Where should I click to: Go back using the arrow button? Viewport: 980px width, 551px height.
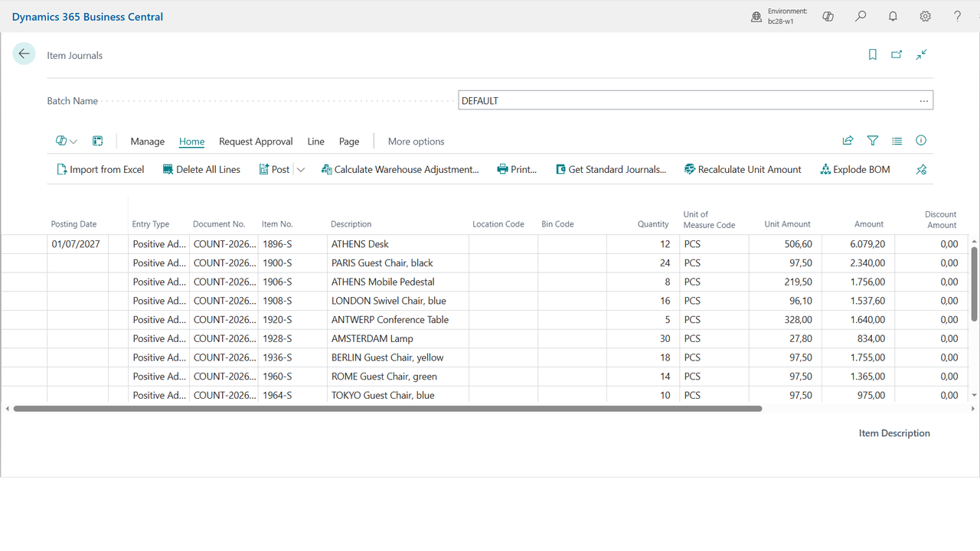pyautogui.click(x=24, y=54)
